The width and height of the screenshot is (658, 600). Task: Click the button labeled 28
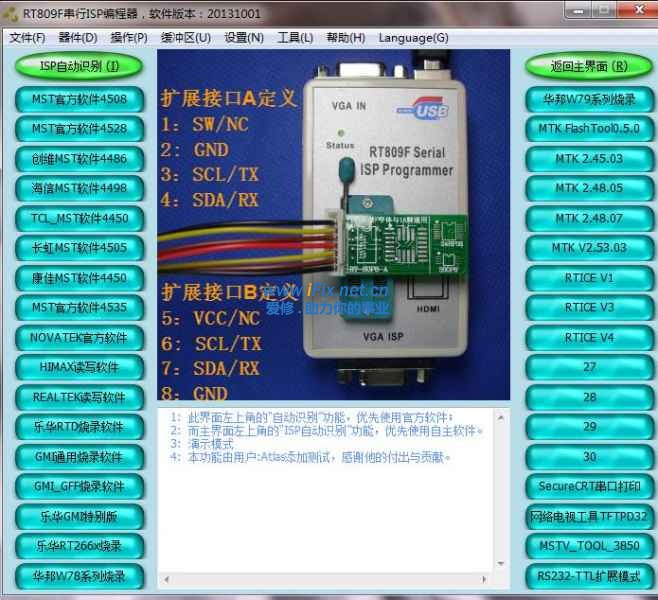[589, 397]
